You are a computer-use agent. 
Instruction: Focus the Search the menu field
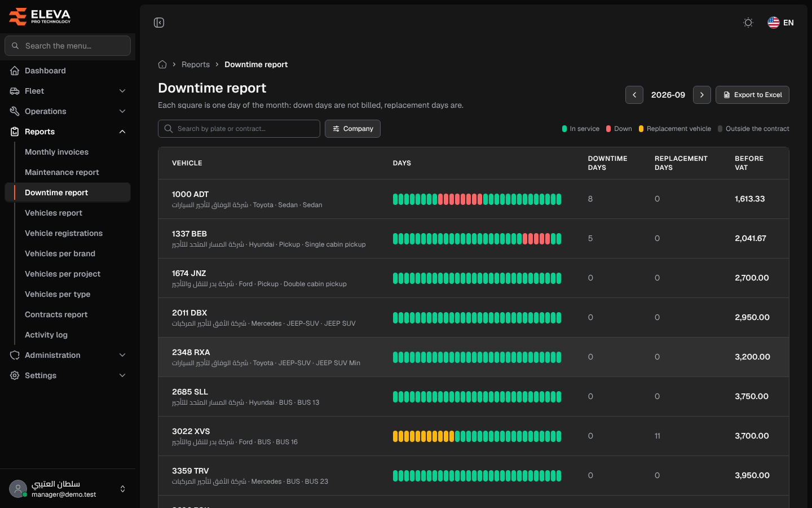(68, 46)
